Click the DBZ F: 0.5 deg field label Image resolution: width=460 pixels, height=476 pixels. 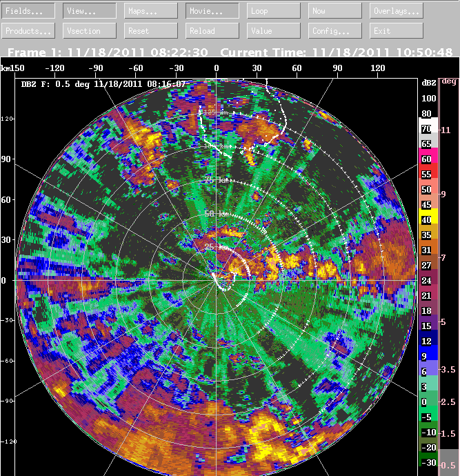click(55, 84)
